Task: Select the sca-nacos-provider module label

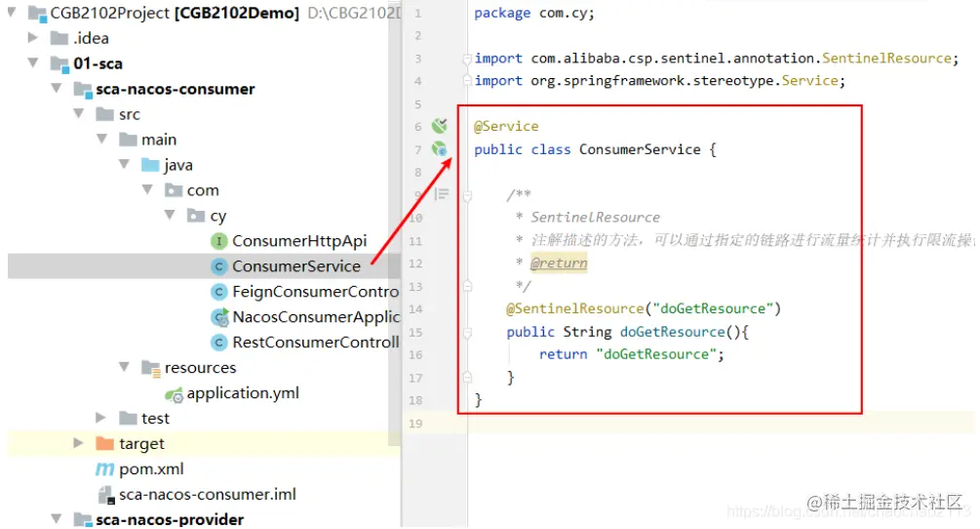Action: click(x=170, y=519)
